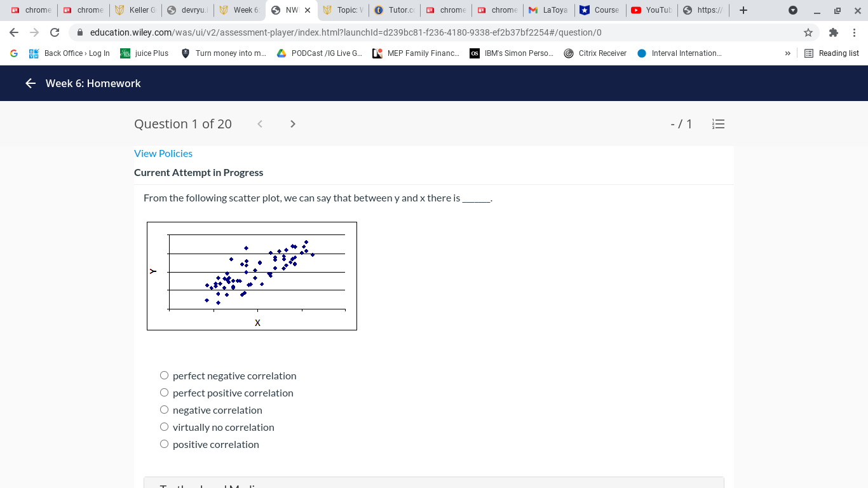The image size is (868, 488).
Task: Bookmark this page with the star icon
Action: pyautogui.click(x=808, y=32)
